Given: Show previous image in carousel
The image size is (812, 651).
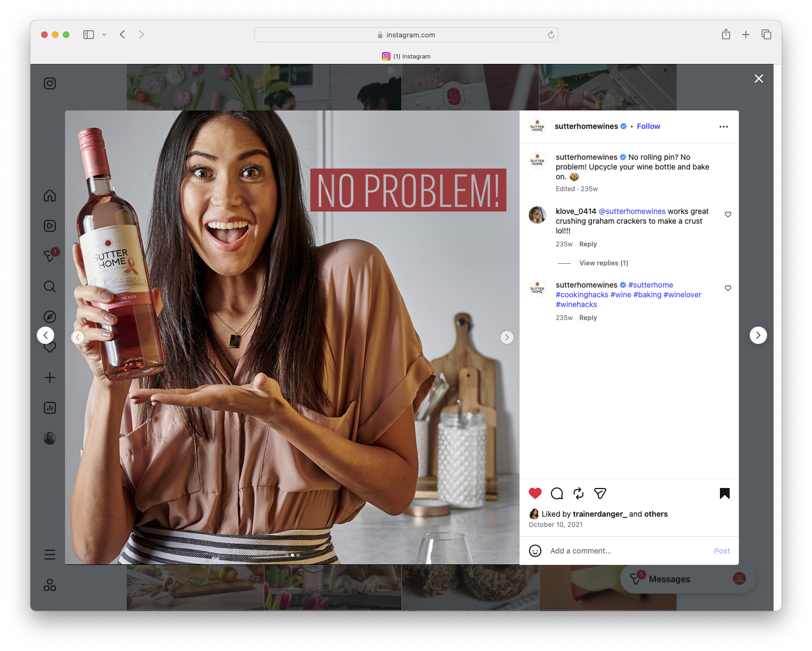Looking at the screenshot, I should coord(78,337).
